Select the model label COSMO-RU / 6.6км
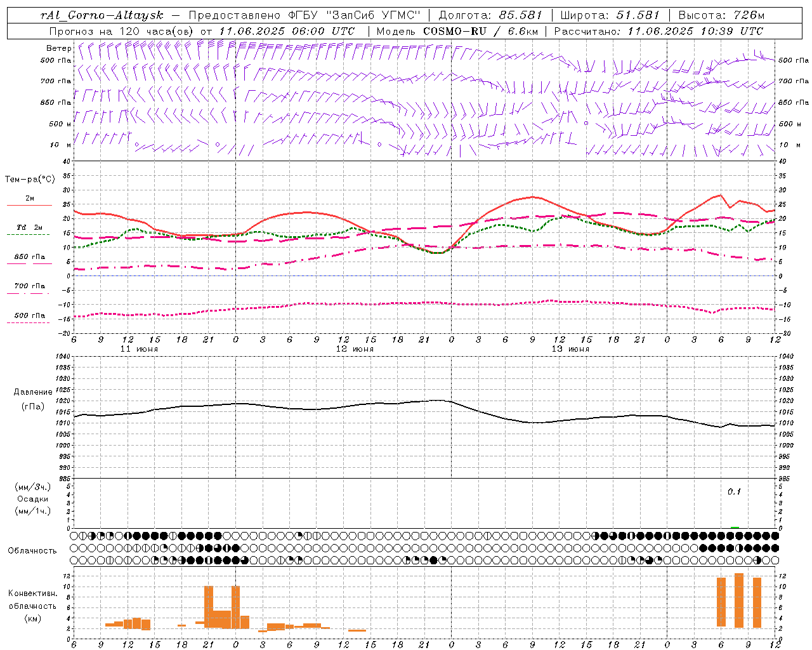This screenshot has width=812, height=650. [x=480, y=31]
